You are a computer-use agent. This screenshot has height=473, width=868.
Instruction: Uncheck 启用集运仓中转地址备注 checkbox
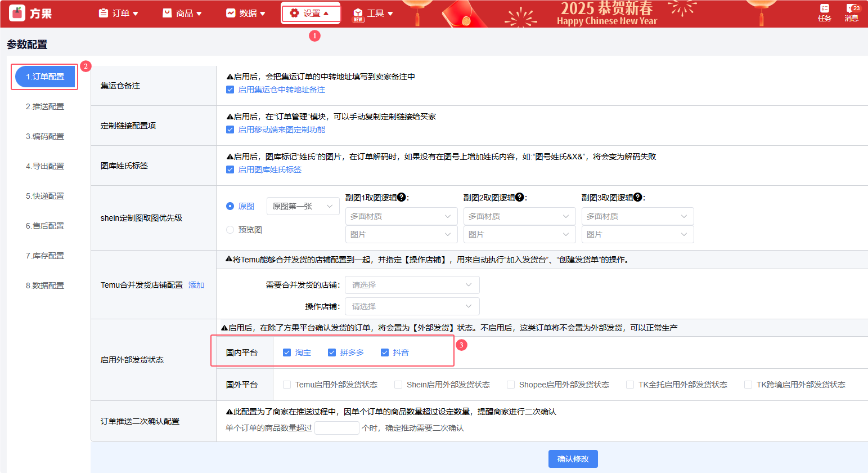230,90
